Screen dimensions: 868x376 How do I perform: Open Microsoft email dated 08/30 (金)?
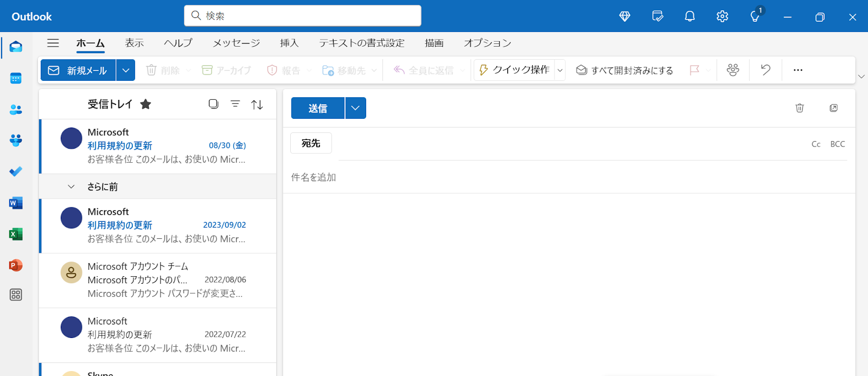tap(158, 146)
